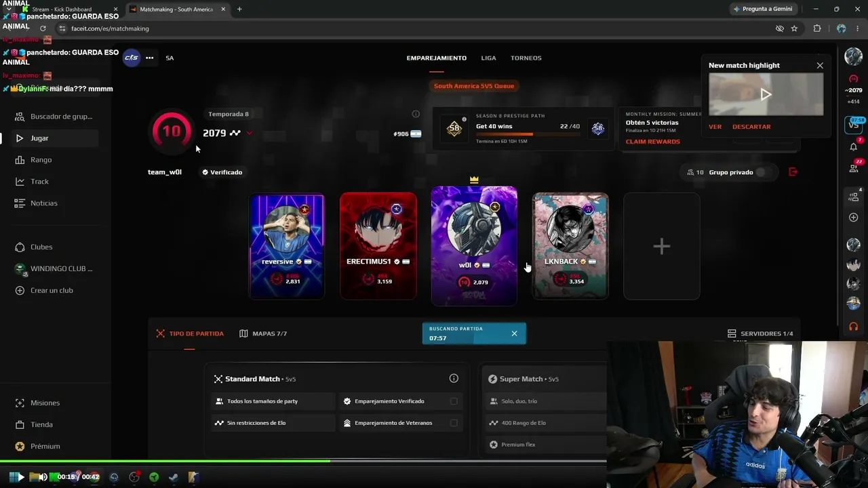Click Crear un club
The width and height of the screenshot is (868, 488).
coord(56,290)
